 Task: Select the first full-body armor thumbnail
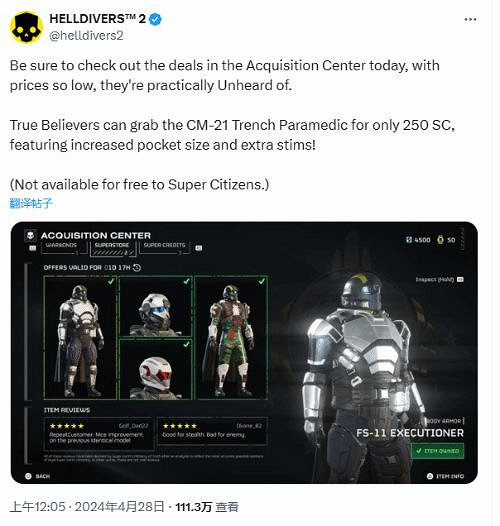coord(80,337)
